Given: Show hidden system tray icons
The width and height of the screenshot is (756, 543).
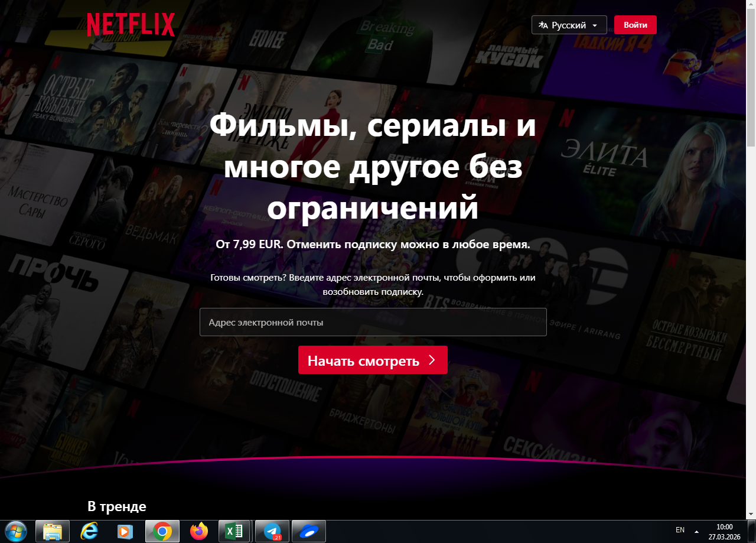Looking at the screenshot, I should point(696,531).
